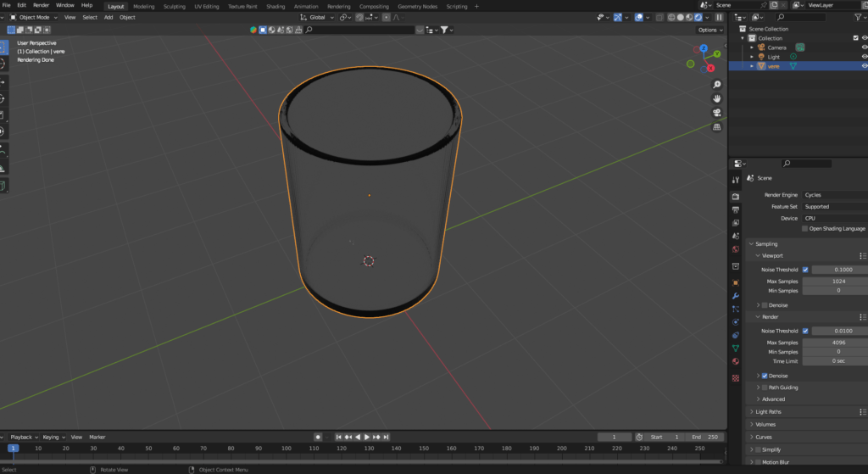Image resolution: width=868 pixels, height=474 pixels.
Task: Click the hand pan view gizmo
Action: (717, 98)
